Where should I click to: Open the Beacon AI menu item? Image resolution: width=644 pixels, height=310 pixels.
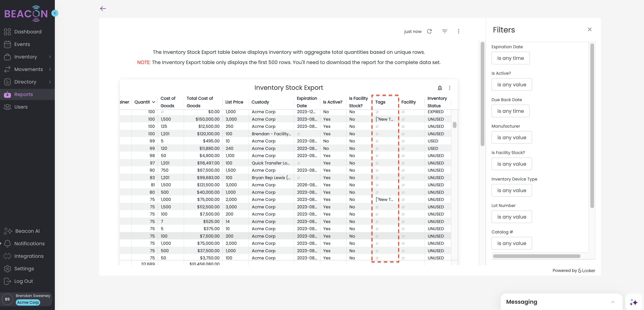27,231
